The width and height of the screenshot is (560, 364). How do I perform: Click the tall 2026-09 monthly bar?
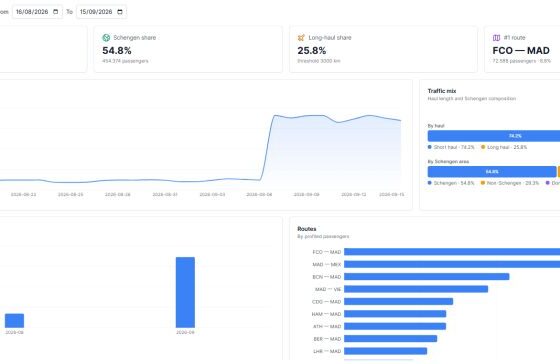(185, 292)
